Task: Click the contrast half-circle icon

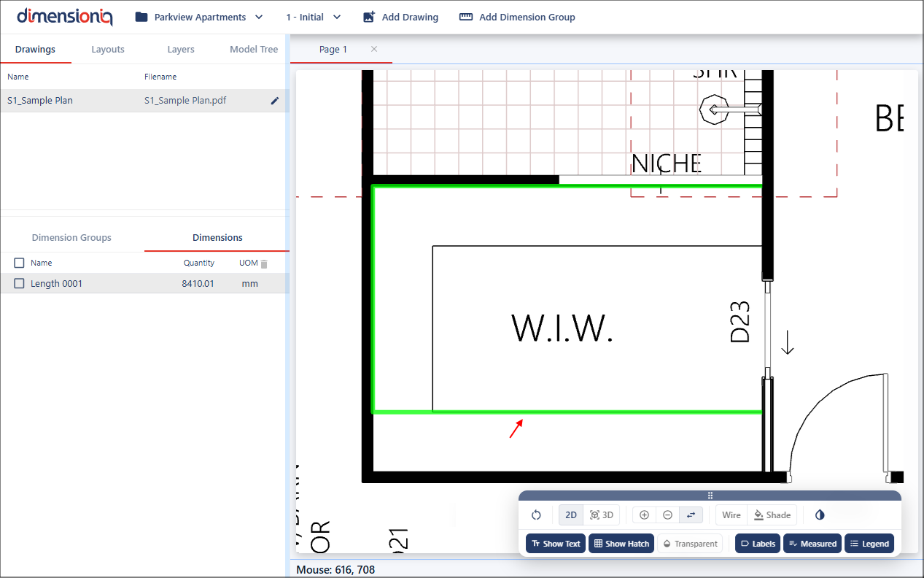Action: [820, 515]
